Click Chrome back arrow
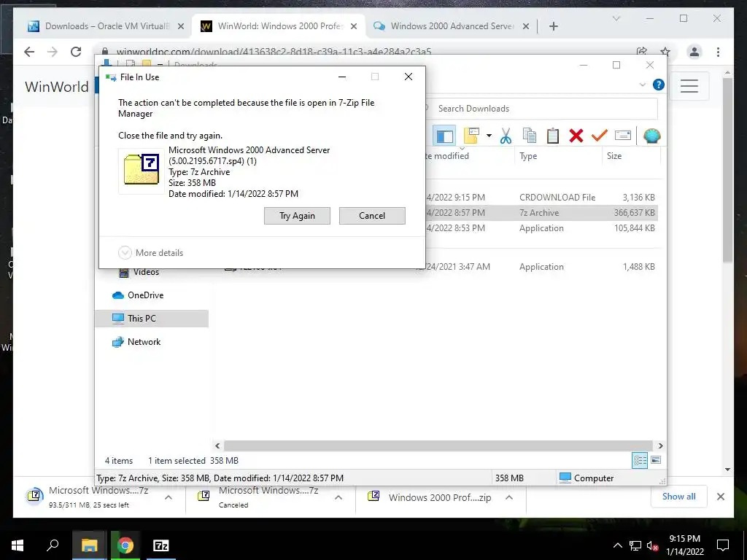This screenshot has height=560, width=747. tap(29, 52)
